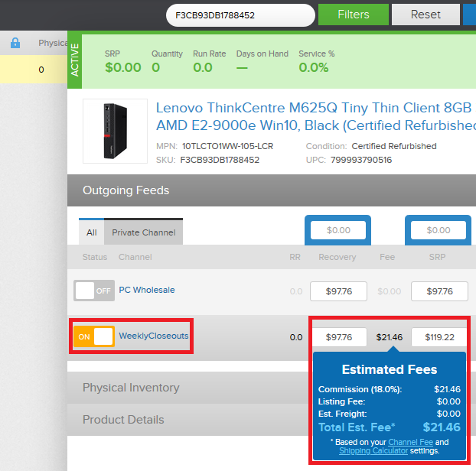The image size is (476, 471).
Task: Click the SKU value F3CB93DB1788452 in details
Action: click(220, 160)
